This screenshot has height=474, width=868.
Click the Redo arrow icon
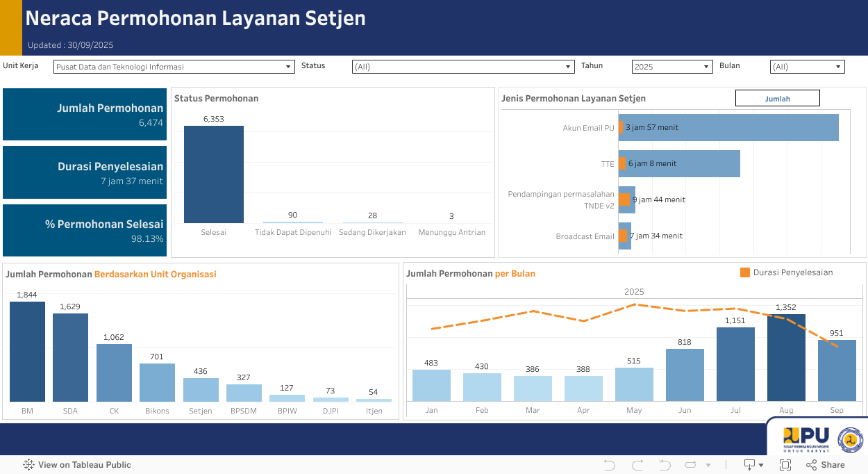[x=637, y=465]
